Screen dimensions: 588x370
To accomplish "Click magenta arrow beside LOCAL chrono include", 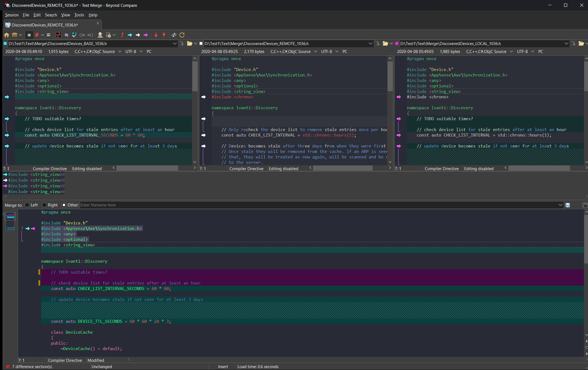I will [x=399, y=97].
